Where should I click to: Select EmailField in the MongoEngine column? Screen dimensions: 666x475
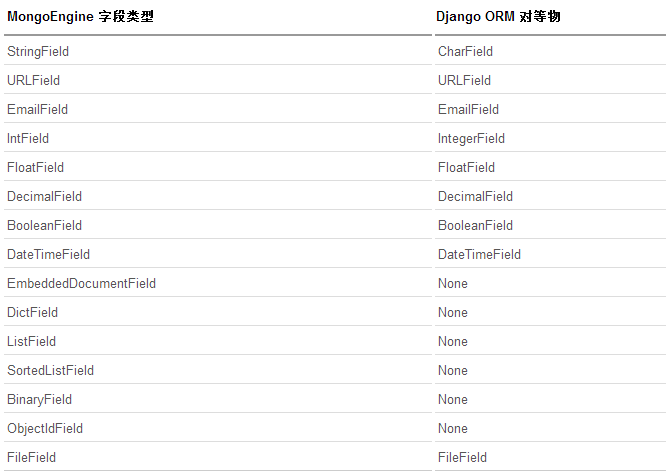tap(37, 109)
